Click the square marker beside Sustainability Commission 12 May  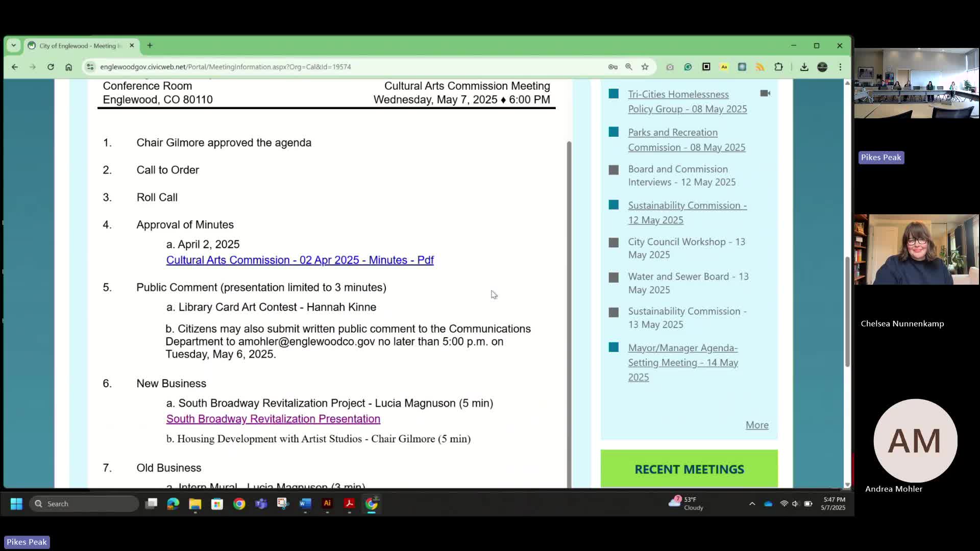pyautogui.click(x=614, y=205)
